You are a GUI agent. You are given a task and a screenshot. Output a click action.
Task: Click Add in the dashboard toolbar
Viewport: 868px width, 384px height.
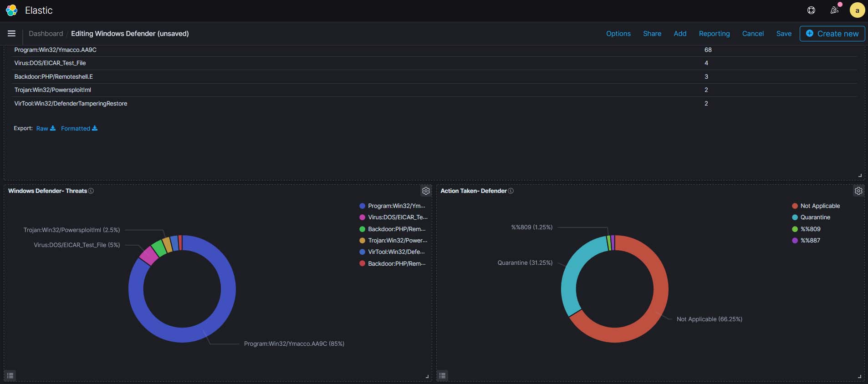(x=680, y=34)
